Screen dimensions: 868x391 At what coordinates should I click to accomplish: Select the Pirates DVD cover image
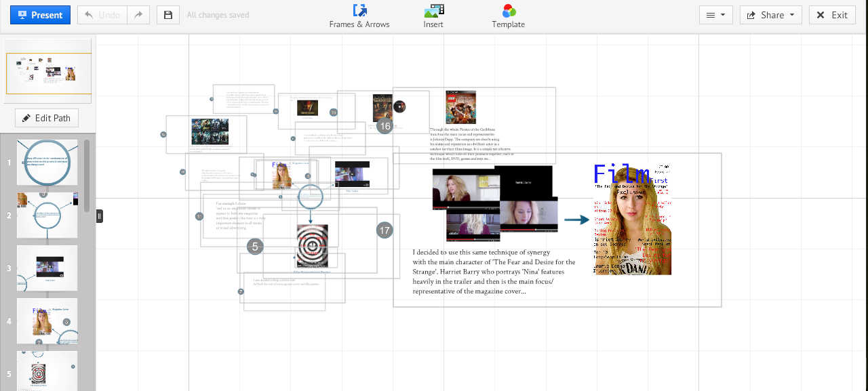(382, 107)
